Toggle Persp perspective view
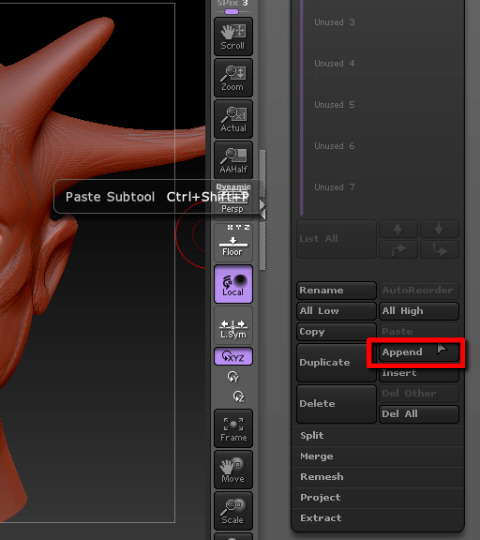The width and height of the screenshot is (480, 540). coord(233,201)
